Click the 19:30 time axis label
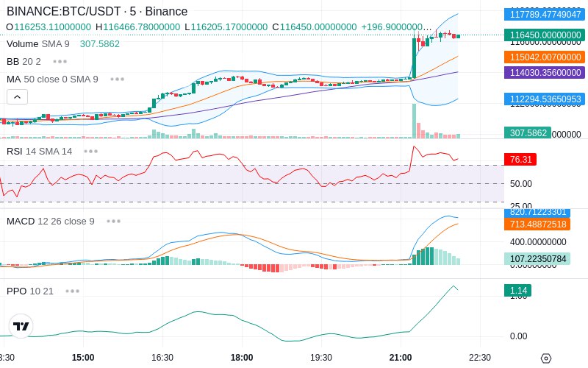 [x=321, y=357]
